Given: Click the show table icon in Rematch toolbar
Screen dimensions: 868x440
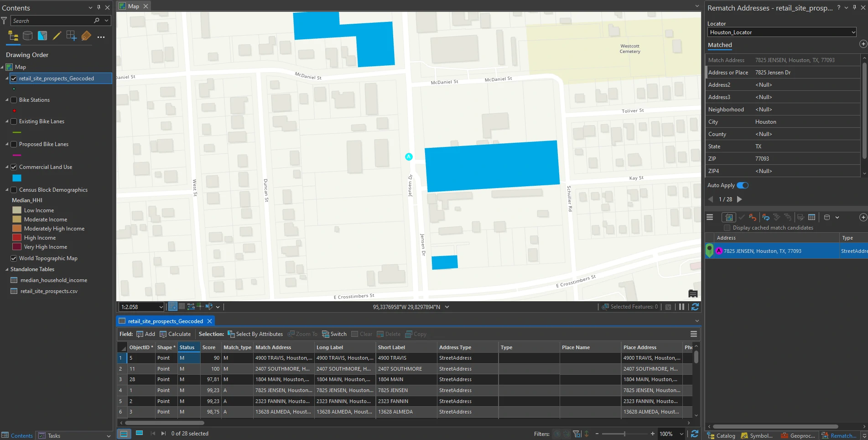Looking at the screenshot, I should coord(811,217).
